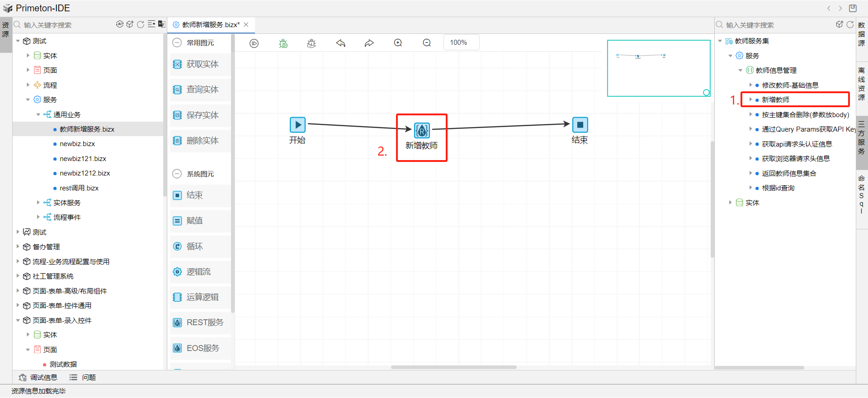Screen dimensions: 868x398
Task: Open the 问题 bottom tab
Action: (83, 378)
